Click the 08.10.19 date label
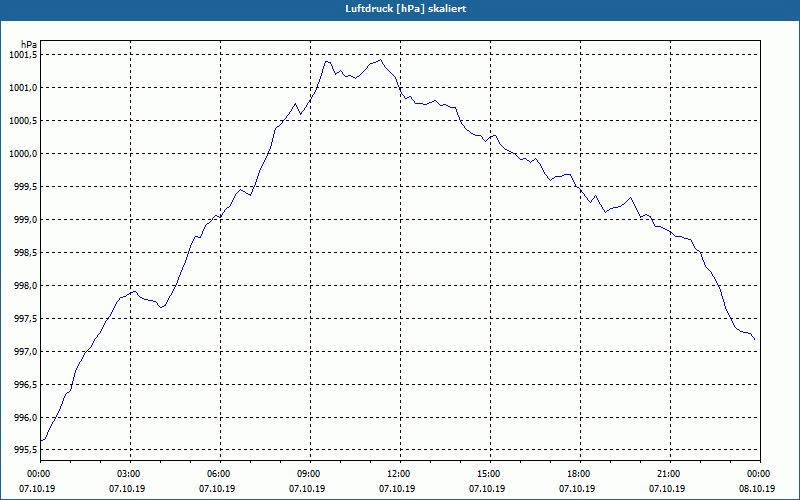Viewport: 800px width, 500px height. pyautogui.click(x=757, y=489)
